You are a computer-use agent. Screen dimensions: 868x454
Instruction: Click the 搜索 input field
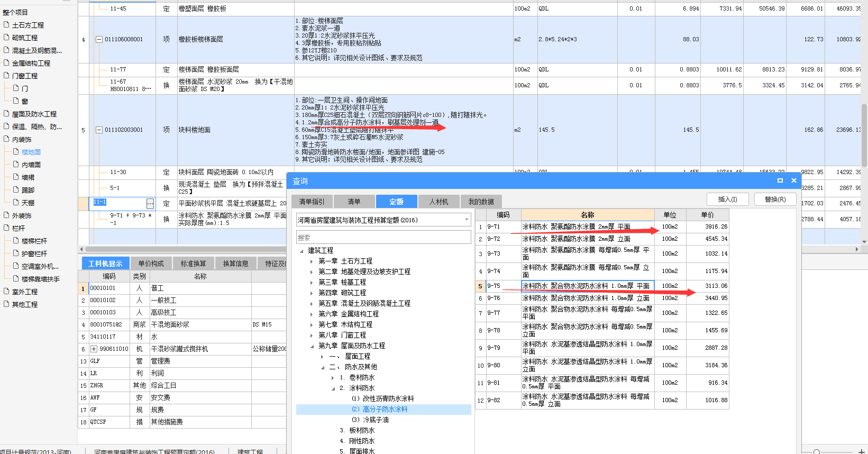(383, 237)
